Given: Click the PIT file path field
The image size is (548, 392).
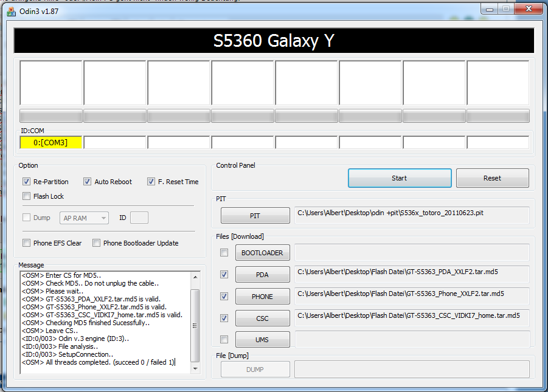Looking at the screenshot, I should coord(412,215).
